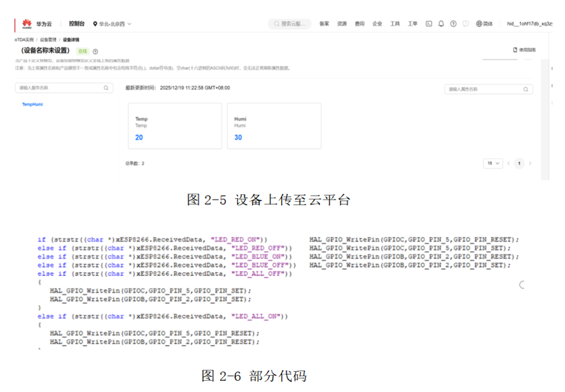Click the service name search magnifier icon
The height and width of the screenshot is (392, 565).
pos(106,88)
